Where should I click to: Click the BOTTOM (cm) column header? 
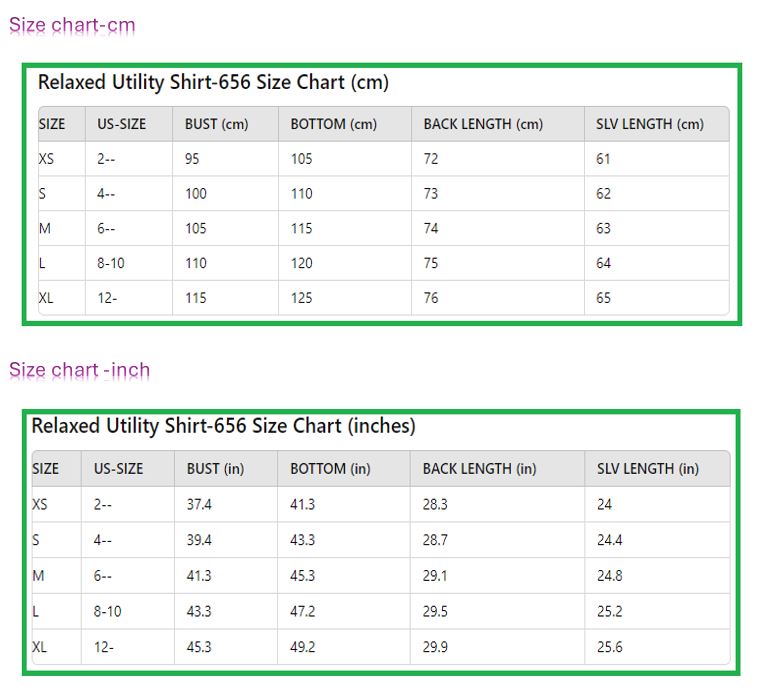click(333, 124)
